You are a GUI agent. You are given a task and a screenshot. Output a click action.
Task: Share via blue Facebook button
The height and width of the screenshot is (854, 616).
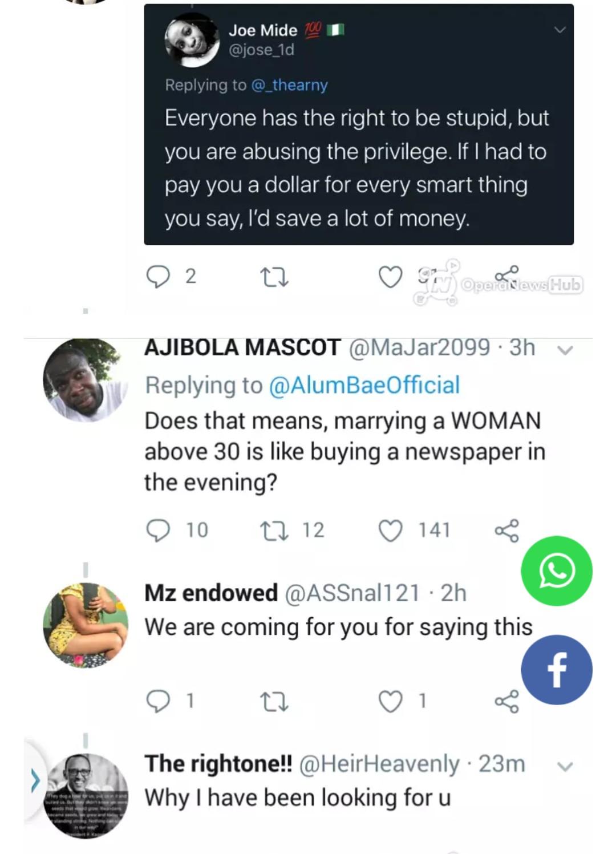click(557, 670)
